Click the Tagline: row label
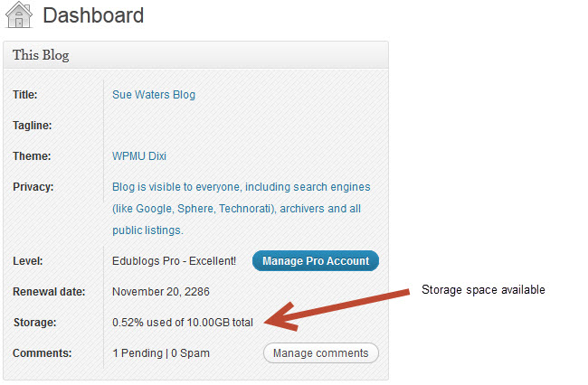The height and width of the screenshot is (385, 588). click(33, 126)
